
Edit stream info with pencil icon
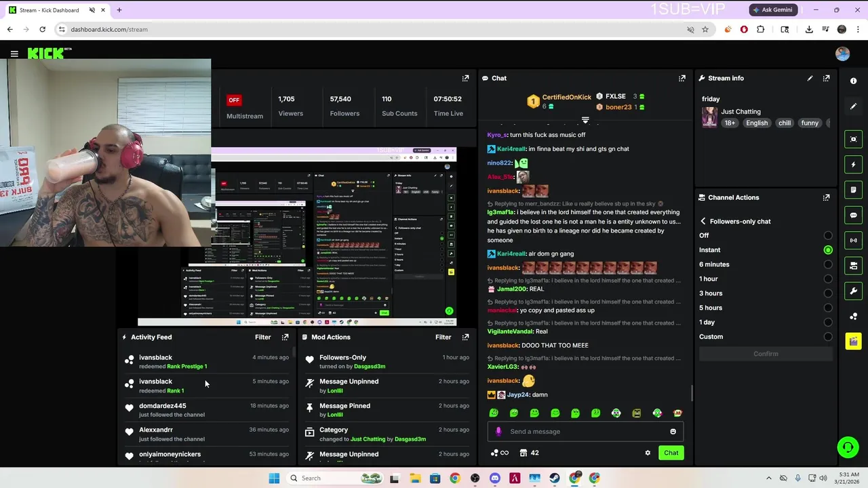pos(810,78)
